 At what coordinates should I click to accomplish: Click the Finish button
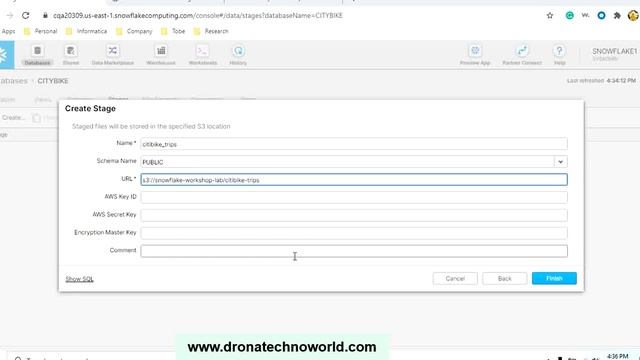(x=554, y=278)
